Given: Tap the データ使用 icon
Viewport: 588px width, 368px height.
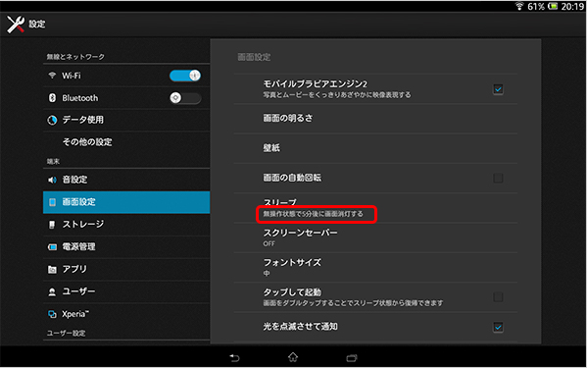Looking at the screenshot, I should (52, 120).
